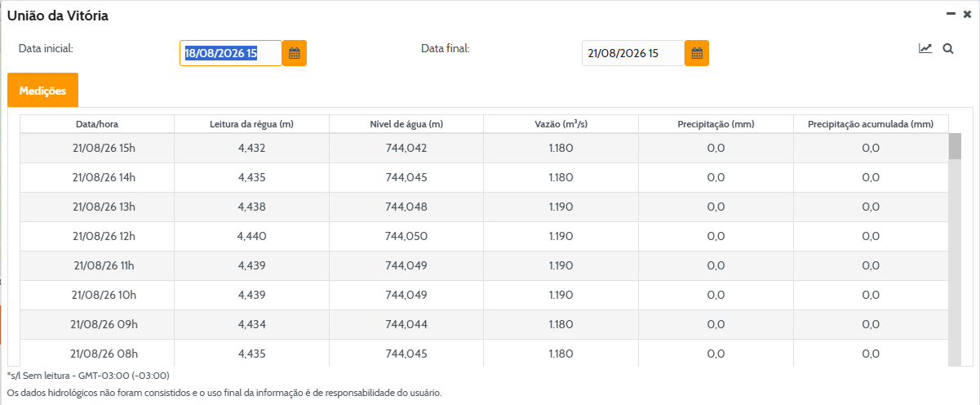Minimize the União da Vitória panel

pyautogui.click(x=951, y=14)
